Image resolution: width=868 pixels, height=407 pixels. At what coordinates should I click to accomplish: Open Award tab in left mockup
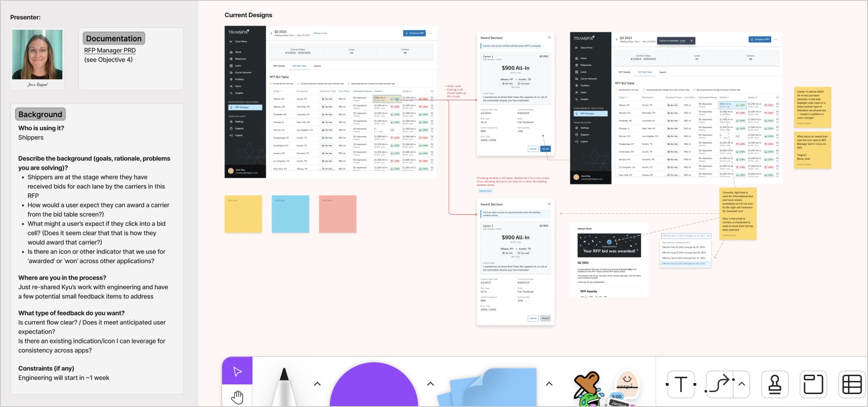coord(317,66)
